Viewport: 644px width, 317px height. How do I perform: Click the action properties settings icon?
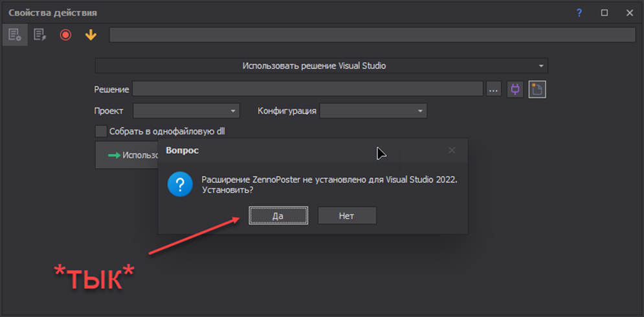(15, 35)
